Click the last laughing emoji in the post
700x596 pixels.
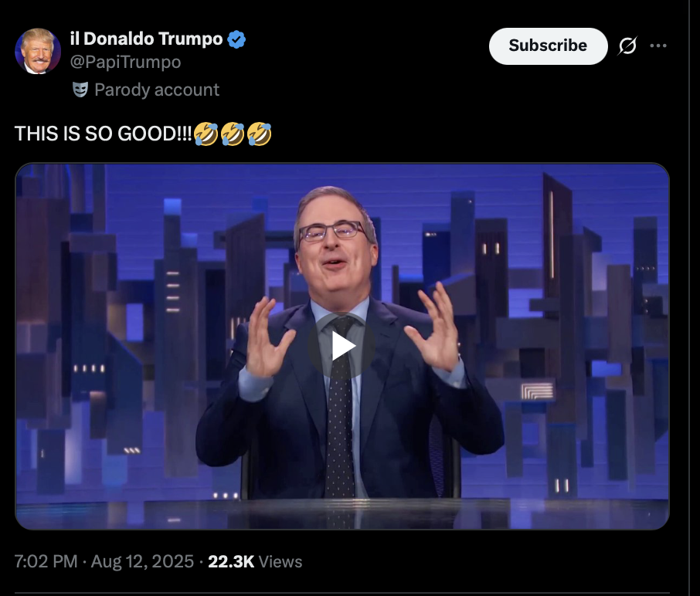point(259,134)
